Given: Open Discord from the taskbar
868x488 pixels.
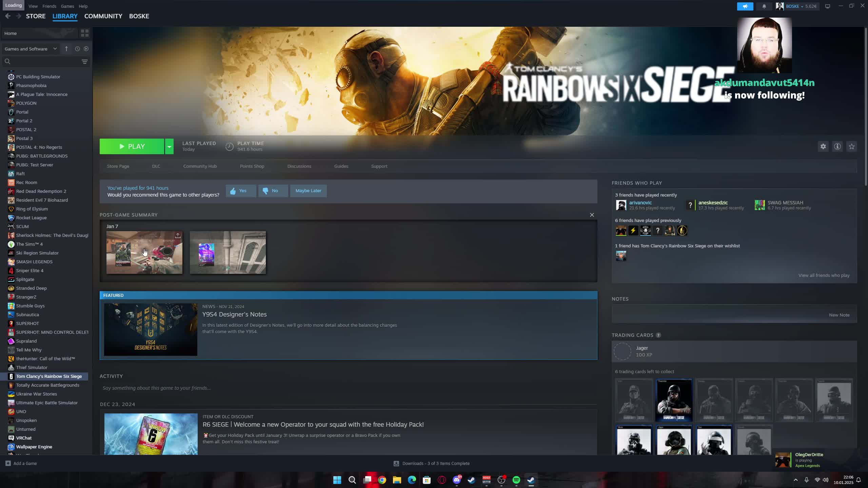Looking at the screenshot, I should coord(457,480).
